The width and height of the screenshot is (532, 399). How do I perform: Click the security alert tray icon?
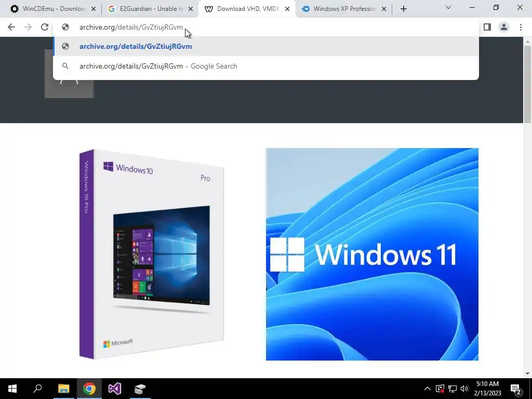point(440,389)
